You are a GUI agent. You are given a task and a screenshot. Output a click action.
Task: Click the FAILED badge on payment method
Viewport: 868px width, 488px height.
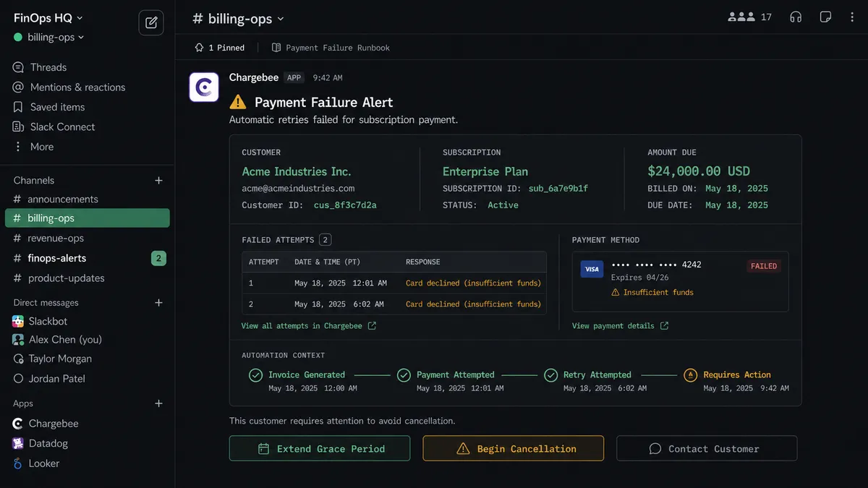coord(763,266)
